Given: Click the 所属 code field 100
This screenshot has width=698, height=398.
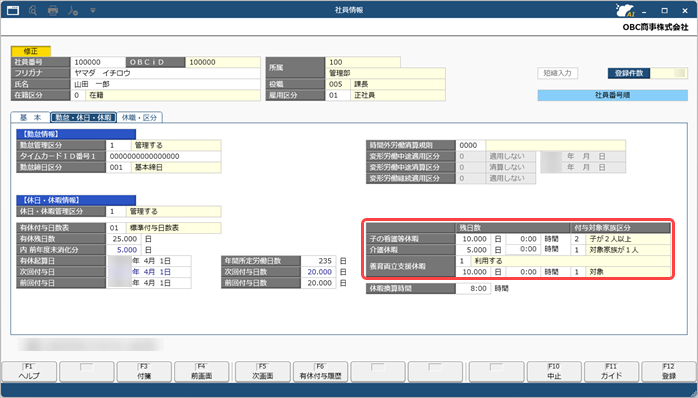Looking at the screenshot, I should tap(363, 62).
